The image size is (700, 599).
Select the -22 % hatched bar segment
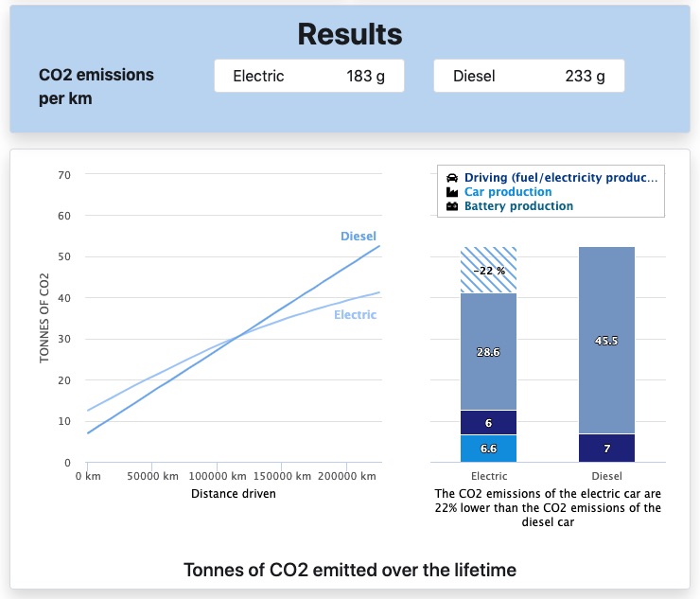coord(488,270)
